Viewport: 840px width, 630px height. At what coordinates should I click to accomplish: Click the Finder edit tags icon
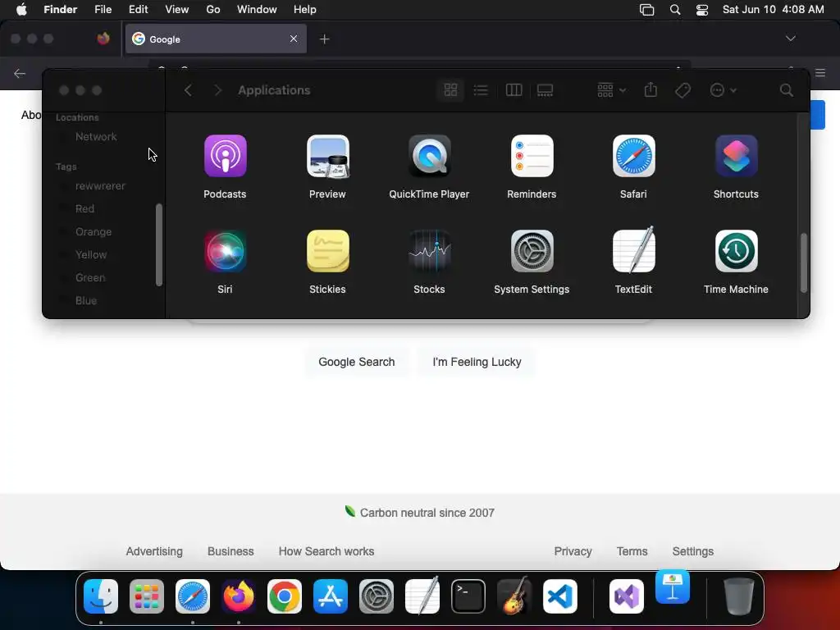point(682,90)
